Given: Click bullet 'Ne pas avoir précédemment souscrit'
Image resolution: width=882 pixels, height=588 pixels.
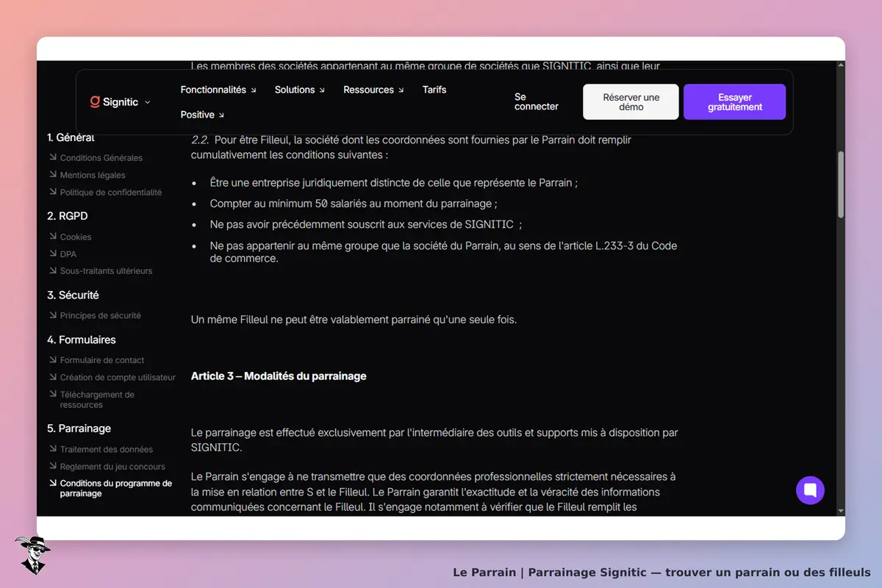Looking at the screenshot, I should pos(366,224).
